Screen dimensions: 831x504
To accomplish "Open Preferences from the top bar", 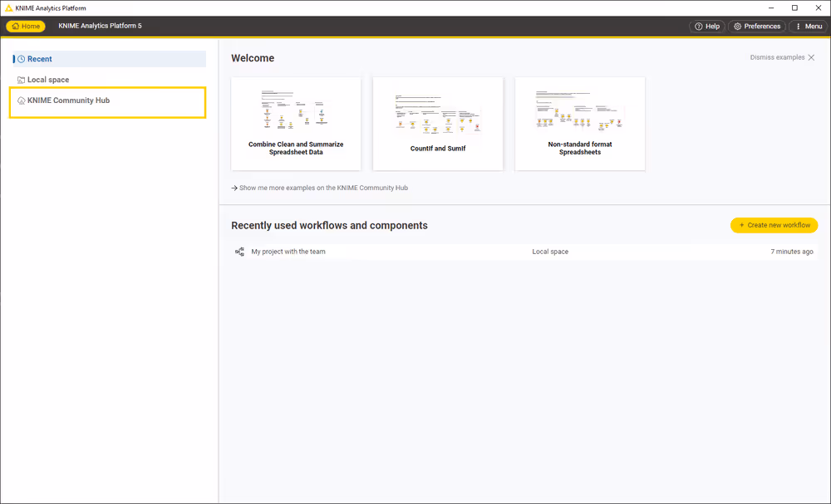I will (756, 27).
